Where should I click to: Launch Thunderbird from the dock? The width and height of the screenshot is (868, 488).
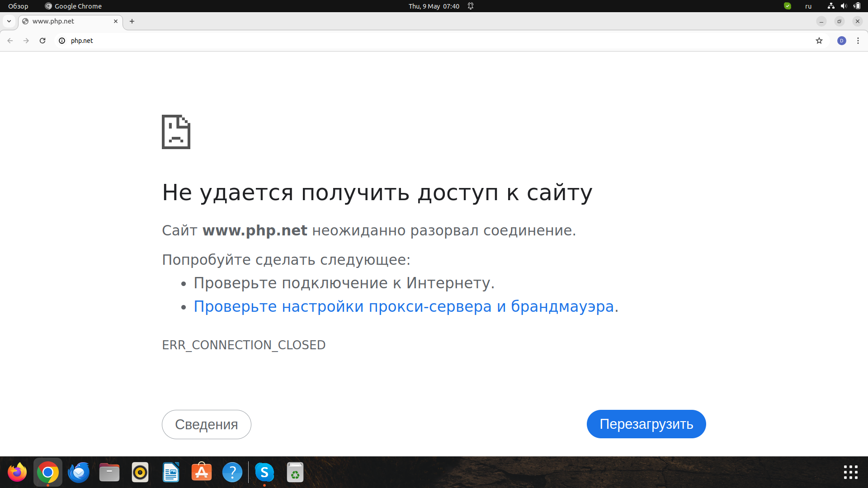(x=78, y=472)
